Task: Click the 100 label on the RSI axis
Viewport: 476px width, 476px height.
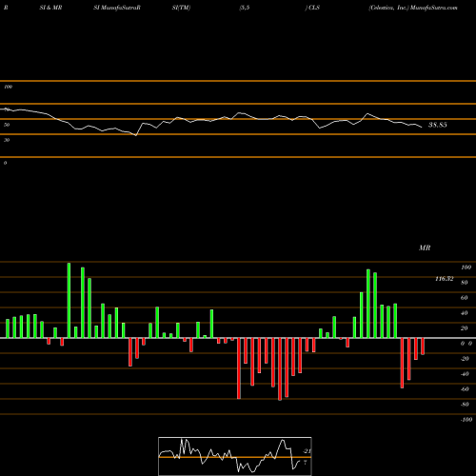Action: pyautogui.click(x=9, y=87)
